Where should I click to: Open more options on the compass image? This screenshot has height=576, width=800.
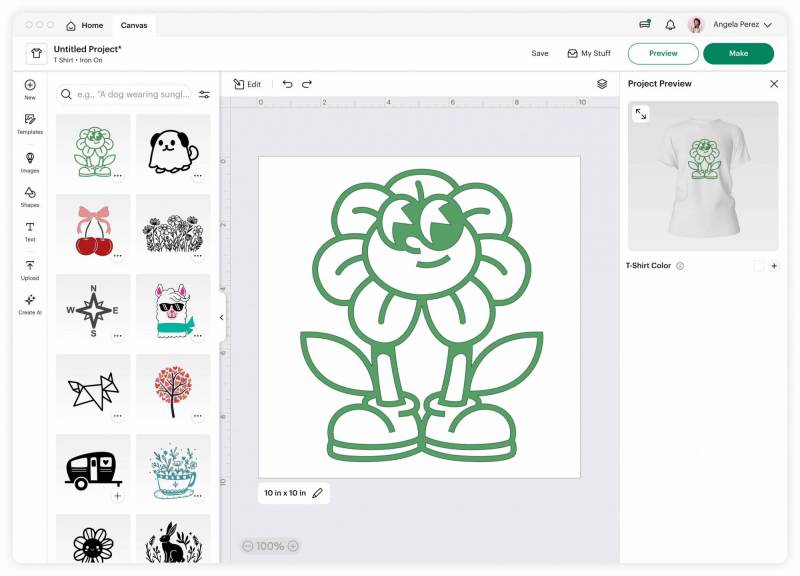tap(118, 336)
